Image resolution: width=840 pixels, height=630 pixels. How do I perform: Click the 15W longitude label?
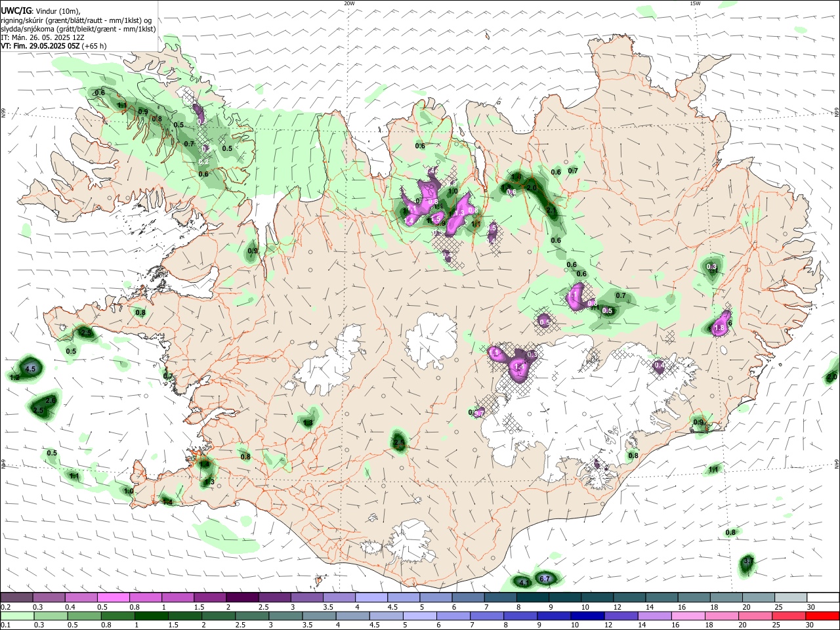[x=695, y=3]
